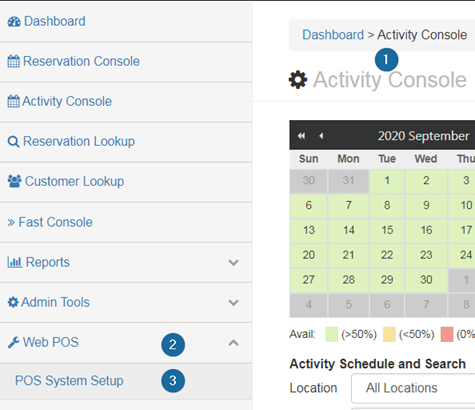The height and width of the screenshot is (410, 475).
Task: Click the Reservation Console calendar icon
Action: pyautogui.click(x=14, y=61)
